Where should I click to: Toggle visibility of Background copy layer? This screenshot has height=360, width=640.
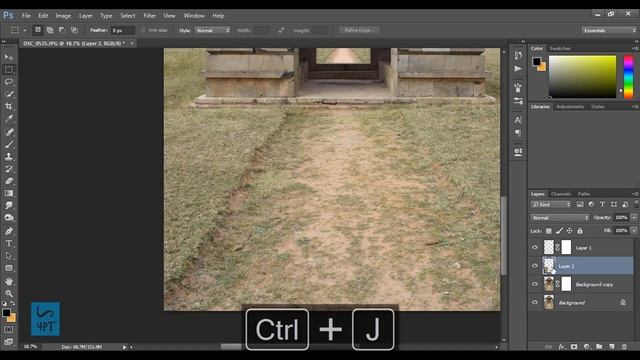point(535,284)
